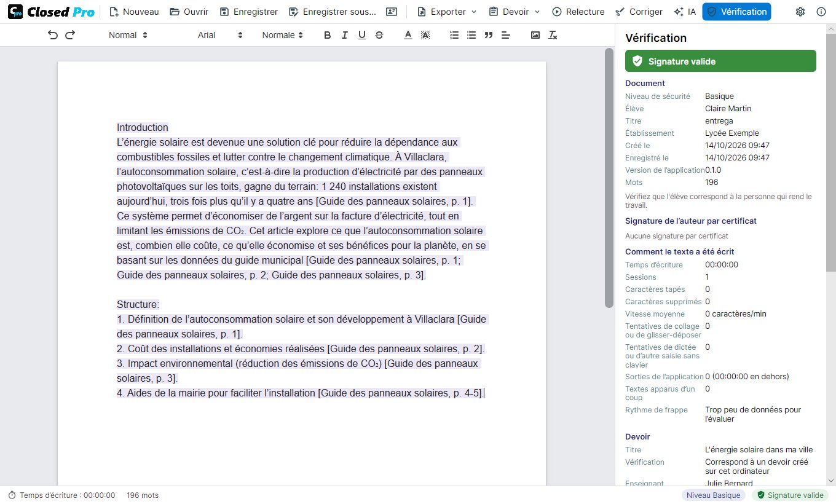The image size is (836, 504).
Task: Open the text highlight color picker
Action: click(x=425, y=35)
